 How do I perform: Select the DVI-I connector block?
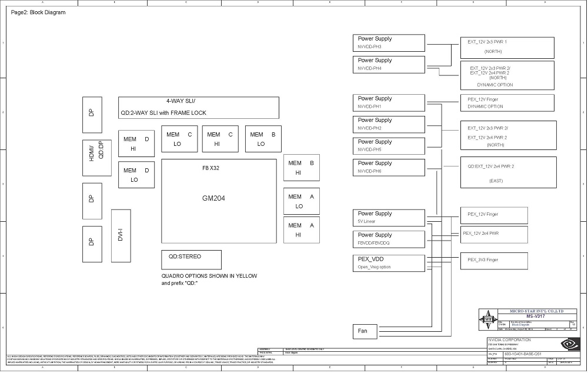click(x=121, y=234)
